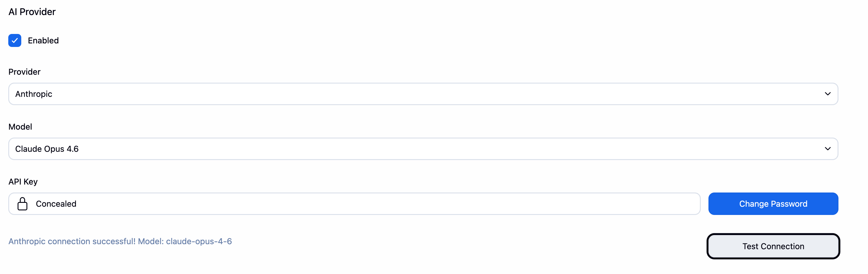868x274 pixels.
Task: Click the Provider field label
Action: pyautogui.click(x=24, y=72)
